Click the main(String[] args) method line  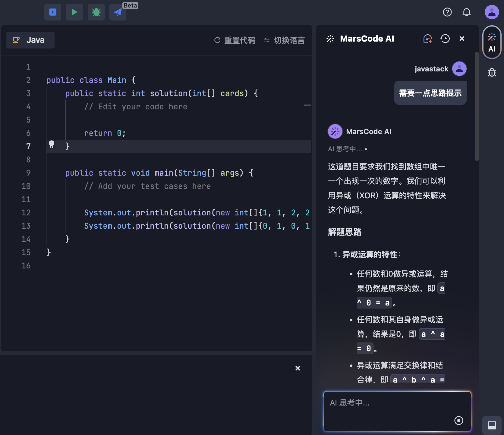point(159,173)
